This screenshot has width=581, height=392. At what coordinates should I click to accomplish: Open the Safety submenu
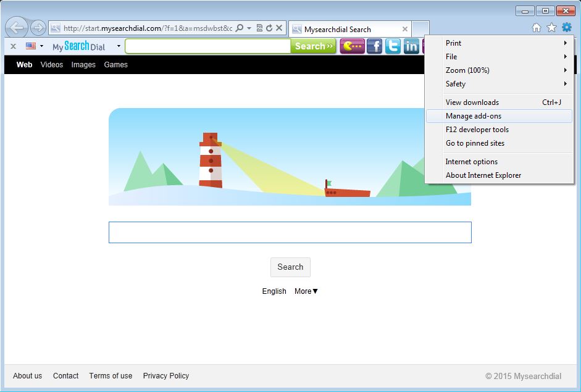tap(499, 84)
